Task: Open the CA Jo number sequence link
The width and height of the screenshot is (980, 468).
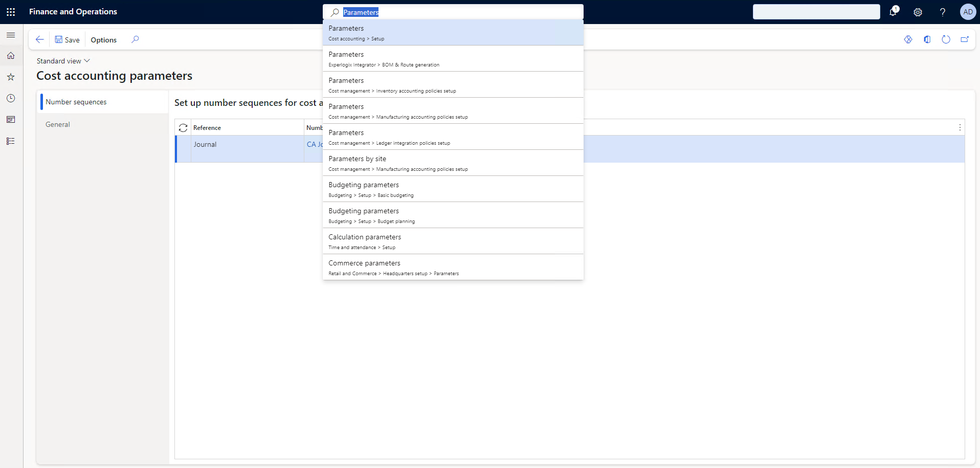Action: pyautogui.click(x=315, y=145)
